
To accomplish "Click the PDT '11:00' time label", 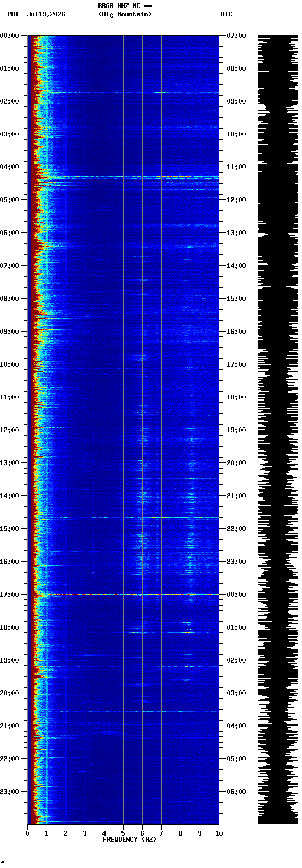I will 9,397.
